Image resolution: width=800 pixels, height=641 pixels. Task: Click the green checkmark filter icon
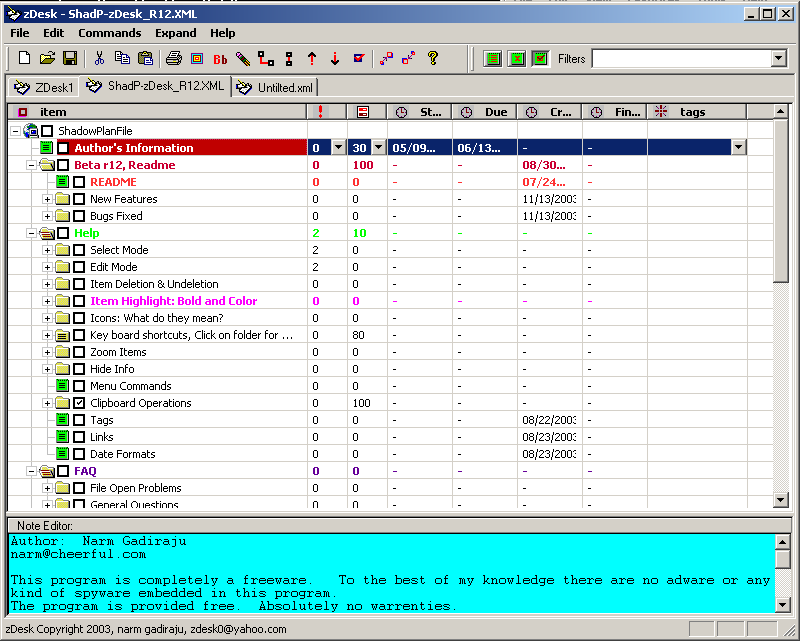click(x=540, y=59)
